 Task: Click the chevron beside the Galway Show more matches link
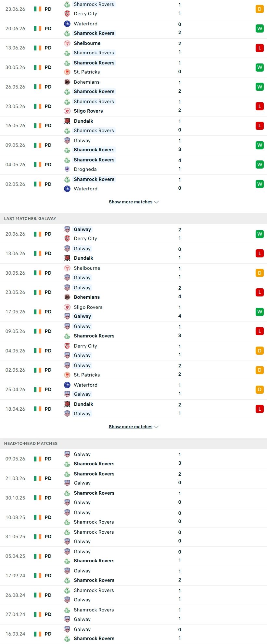click(156, 427)
